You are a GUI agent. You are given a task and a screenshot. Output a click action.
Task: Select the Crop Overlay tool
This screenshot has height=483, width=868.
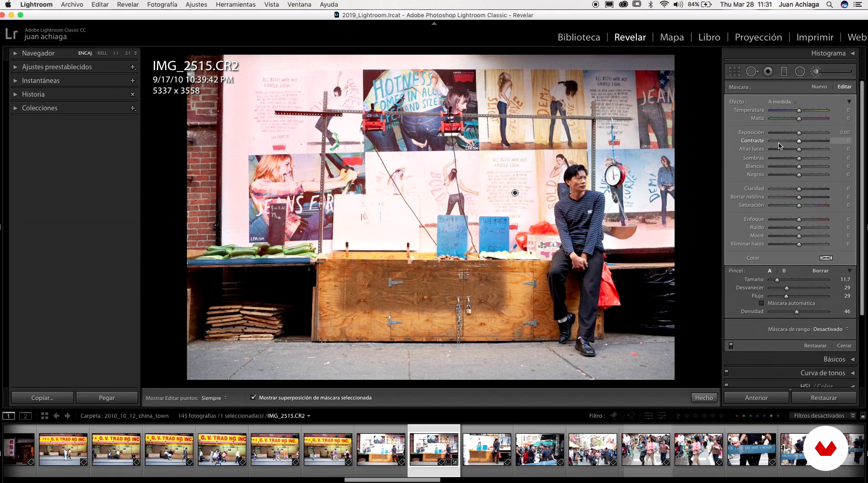point(735,71)
